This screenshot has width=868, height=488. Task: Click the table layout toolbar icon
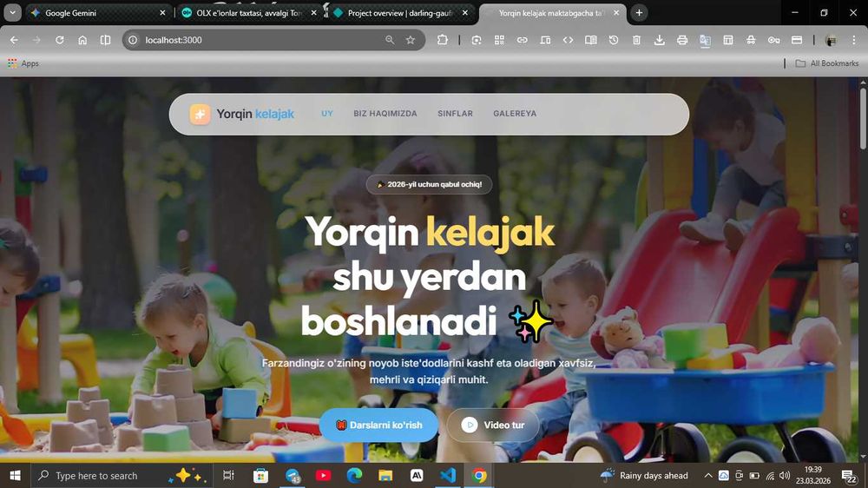[728, 40]
